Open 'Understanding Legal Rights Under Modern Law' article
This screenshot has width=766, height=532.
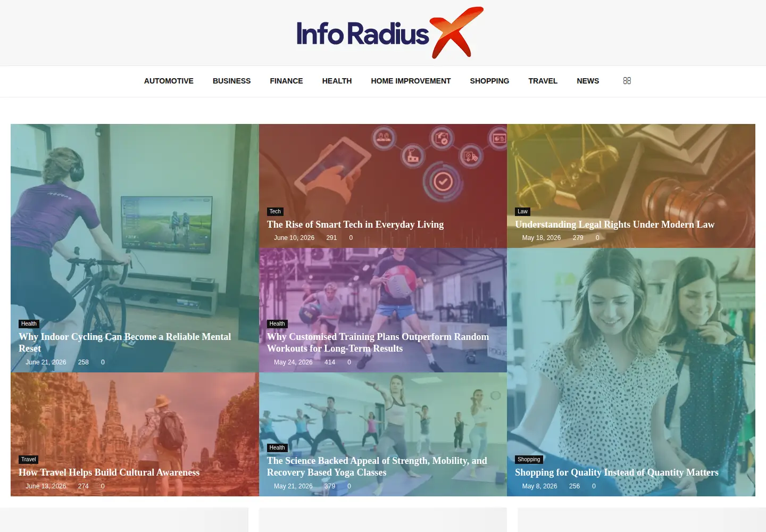click(x=614, y=225)
